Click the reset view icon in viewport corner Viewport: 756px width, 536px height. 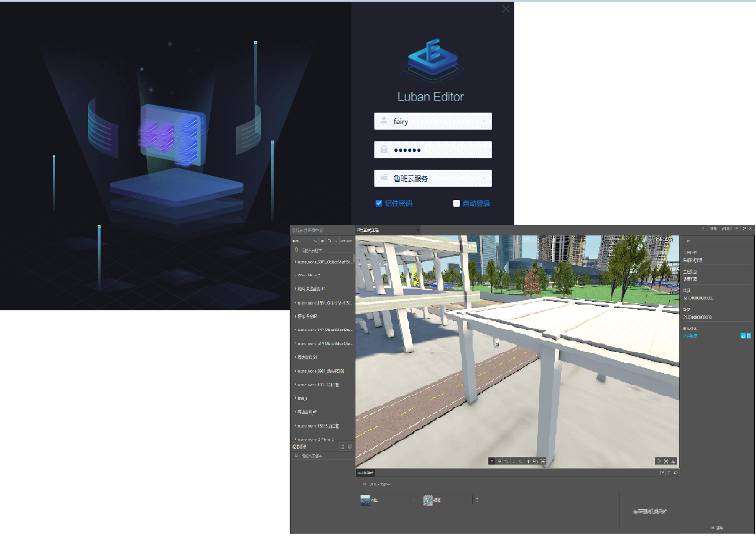click(659, 461)
